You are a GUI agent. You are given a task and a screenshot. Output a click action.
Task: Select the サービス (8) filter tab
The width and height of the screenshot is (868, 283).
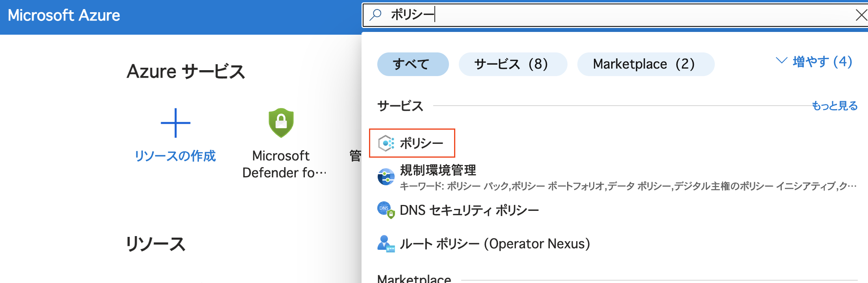(x=513, y=64)
